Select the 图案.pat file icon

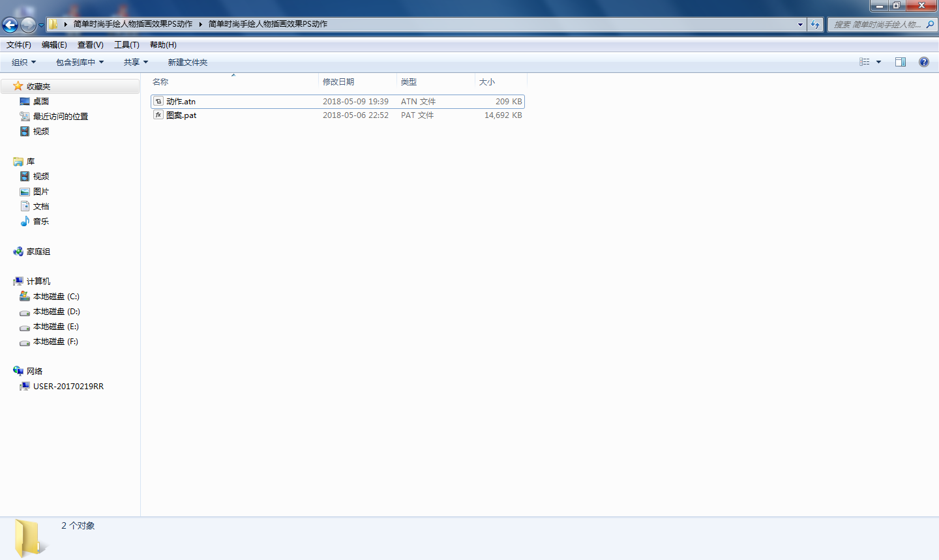point(158,115)
